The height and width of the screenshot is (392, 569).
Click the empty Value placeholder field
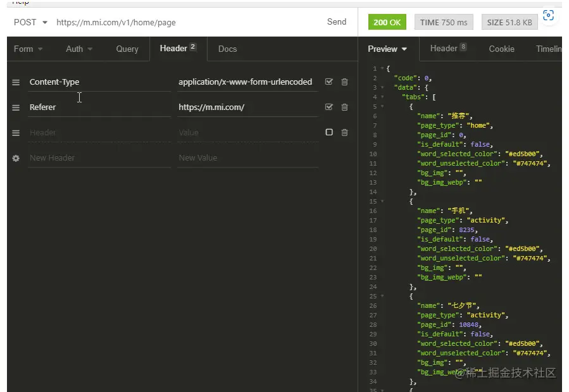(248, 133)
